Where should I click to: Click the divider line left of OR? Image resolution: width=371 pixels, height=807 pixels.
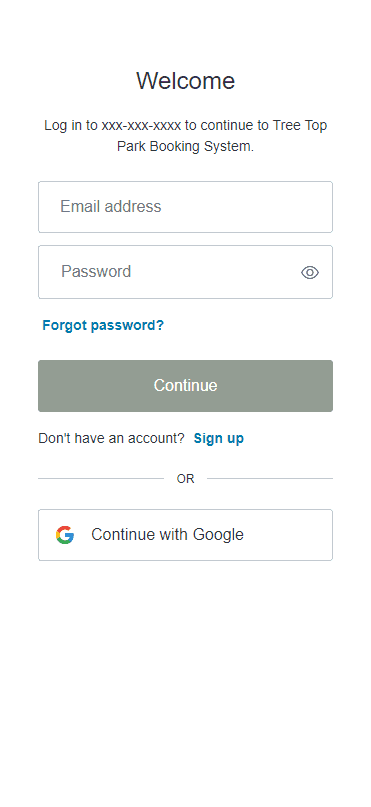pos(101,479)
